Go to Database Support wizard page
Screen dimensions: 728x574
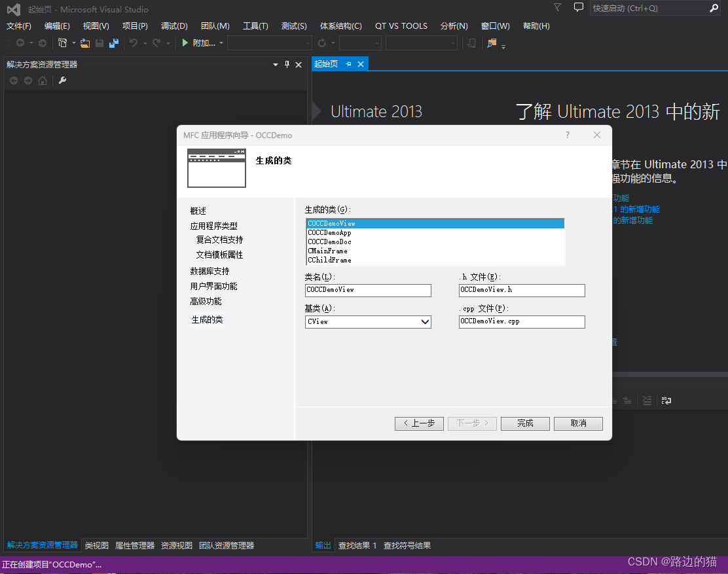pos(209,271)
